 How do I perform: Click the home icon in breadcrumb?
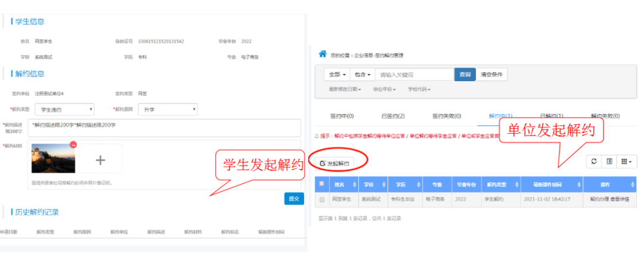click(323, 54)
